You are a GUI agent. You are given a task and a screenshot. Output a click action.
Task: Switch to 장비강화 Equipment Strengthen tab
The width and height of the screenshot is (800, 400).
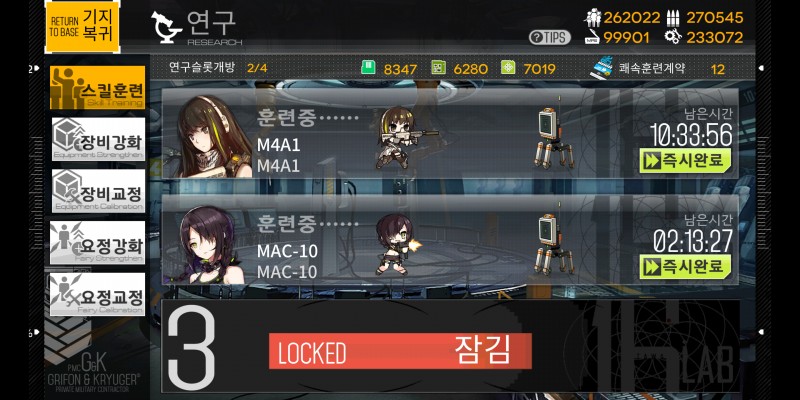point(98,139)
